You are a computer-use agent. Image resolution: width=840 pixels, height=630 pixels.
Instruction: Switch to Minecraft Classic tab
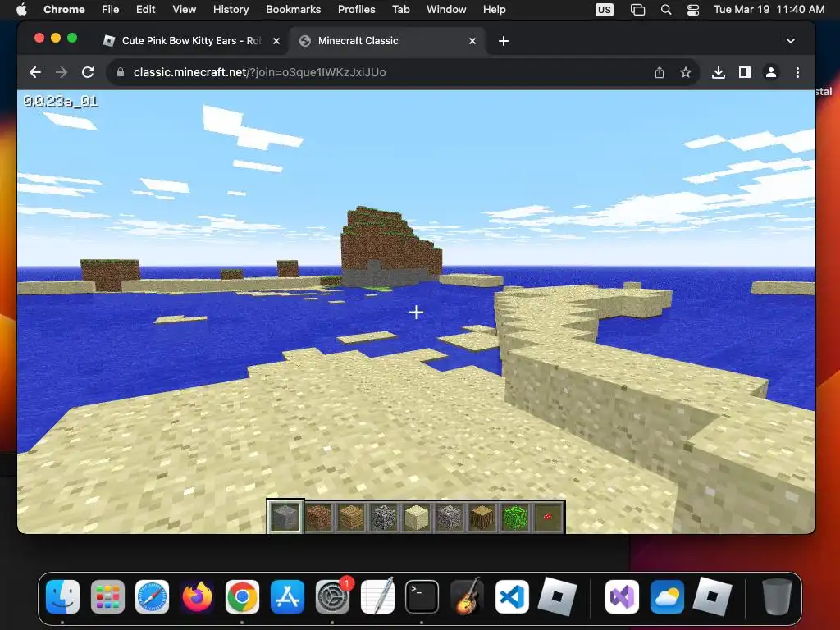pyautogui.click(x=387, y=41)
